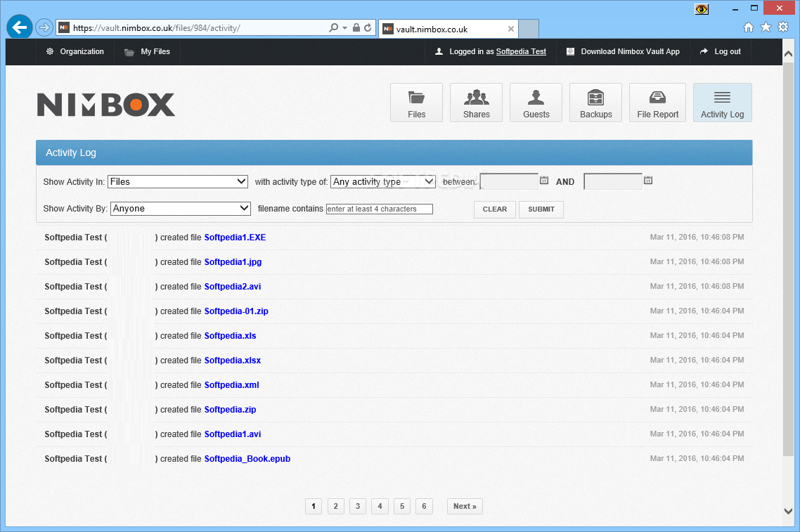Viewport: 800px width, 532px height.
Task: Go to page 1 of results
Action: tap(314, 507)
